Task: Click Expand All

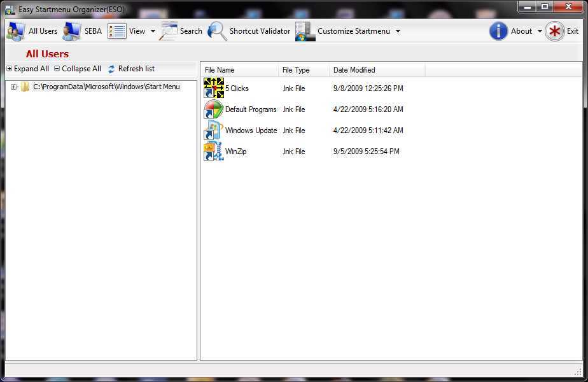Action: [x=28, y=69]
